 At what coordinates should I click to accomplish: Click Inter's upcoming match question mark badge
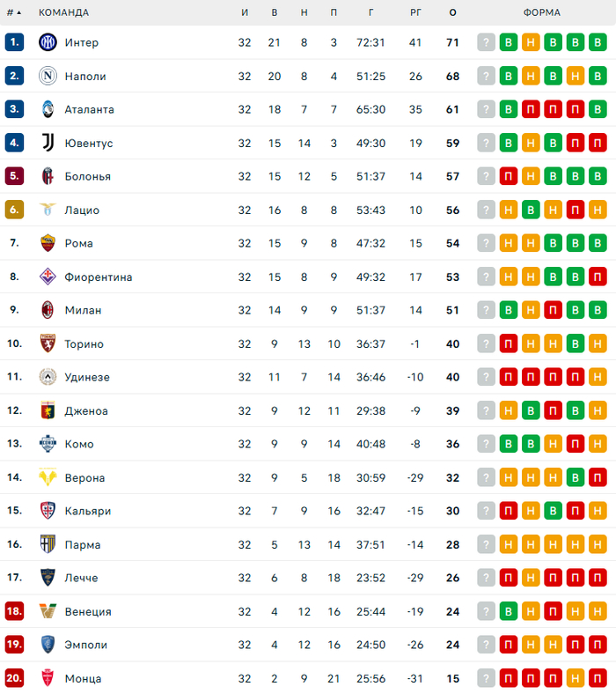coord(487,42)
